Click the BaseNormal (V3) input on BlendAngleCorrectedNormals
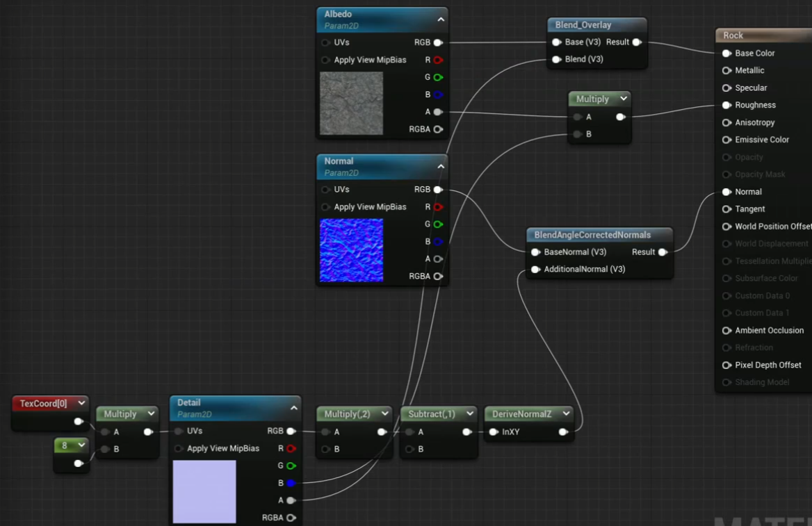The width and height of the screenshot is (812, 526). click(535, 252)
